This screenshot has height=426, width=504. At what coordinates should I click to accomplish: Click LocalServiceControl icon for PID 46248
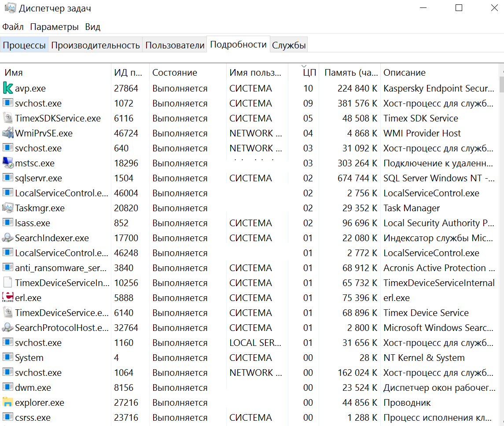(8, 253)
